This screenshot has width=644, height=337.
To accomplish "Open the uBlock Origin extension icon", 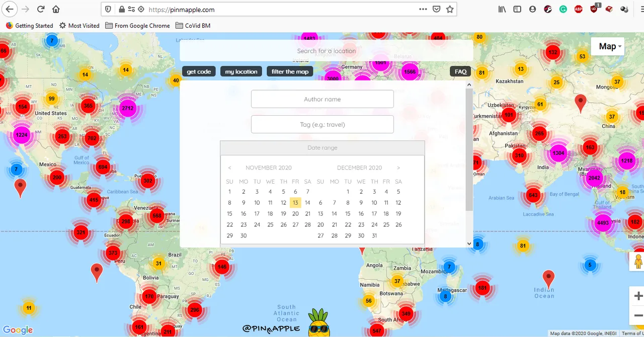I will [x=594, y=9].
